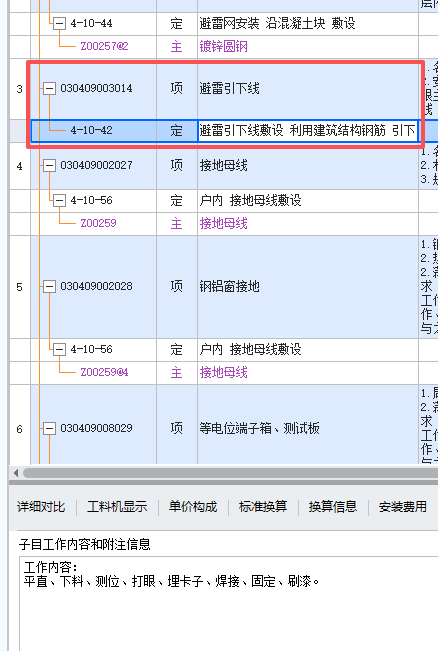This screenshot has height=651, width=438.
Task: Click 定 type cell of 4-10-42
Action: coord(176,130)
